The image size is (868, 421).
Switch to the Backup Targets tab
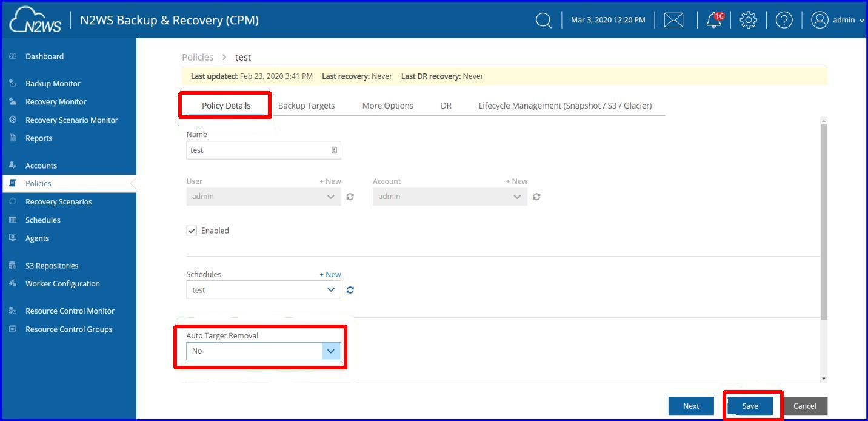pyautogui.click(x=306, y=106)
